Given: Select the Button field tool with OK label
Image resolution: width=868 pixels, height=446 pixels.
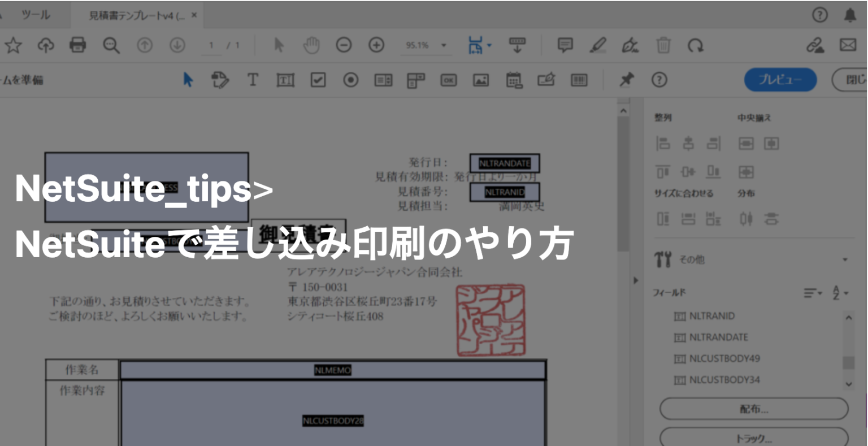Looking at the screenshot, I should [x=448, y=80].
